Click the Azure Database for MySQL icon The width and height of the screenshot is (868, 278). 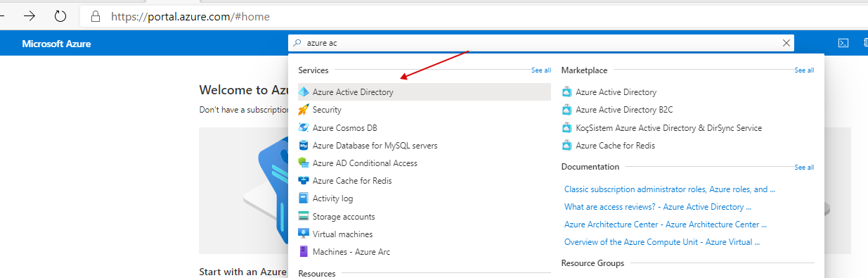304,146
